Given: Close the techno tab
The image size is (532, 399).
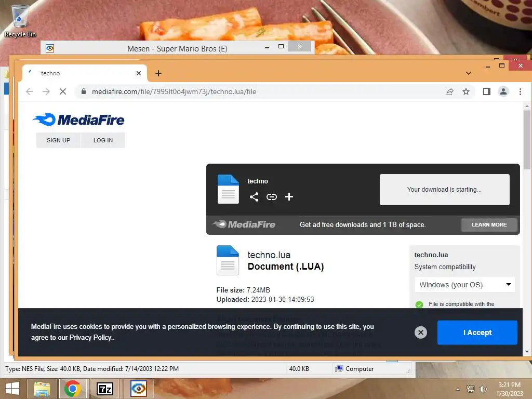Looking at the screenshot, I should tap(138, 73).
